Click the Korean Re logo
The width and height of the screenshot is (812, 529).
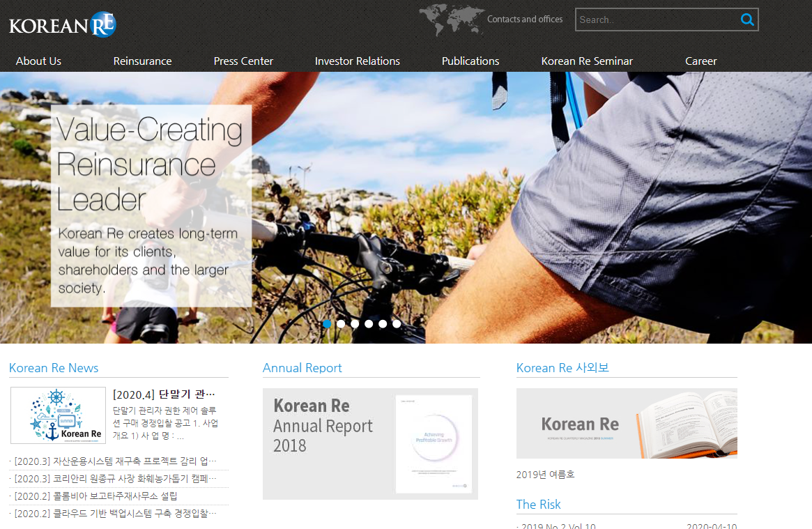click(63, 25)
